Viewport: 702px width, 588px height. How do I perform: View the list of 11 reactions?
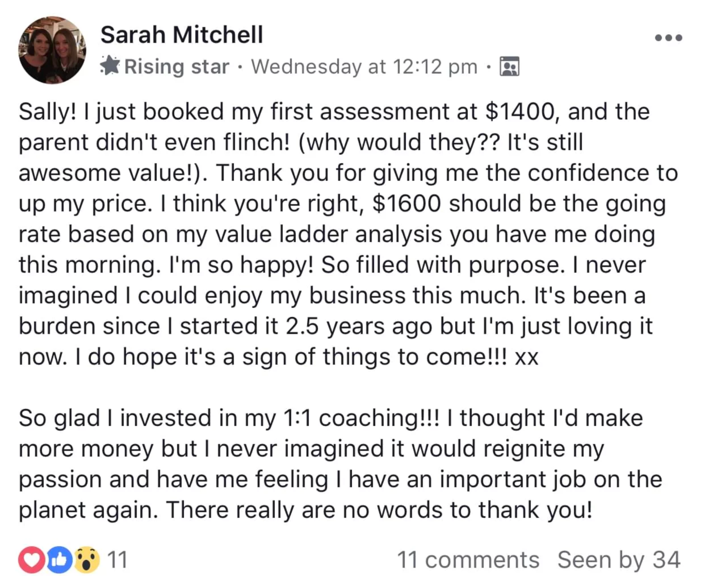point(117,559)
